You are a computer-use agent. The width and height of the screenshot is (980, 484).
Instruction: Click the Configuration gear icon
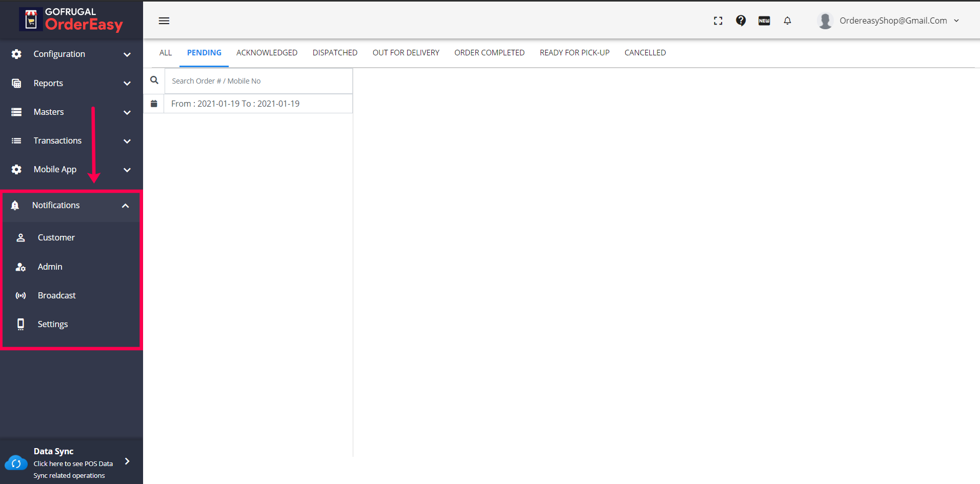[x=16, y=54]
